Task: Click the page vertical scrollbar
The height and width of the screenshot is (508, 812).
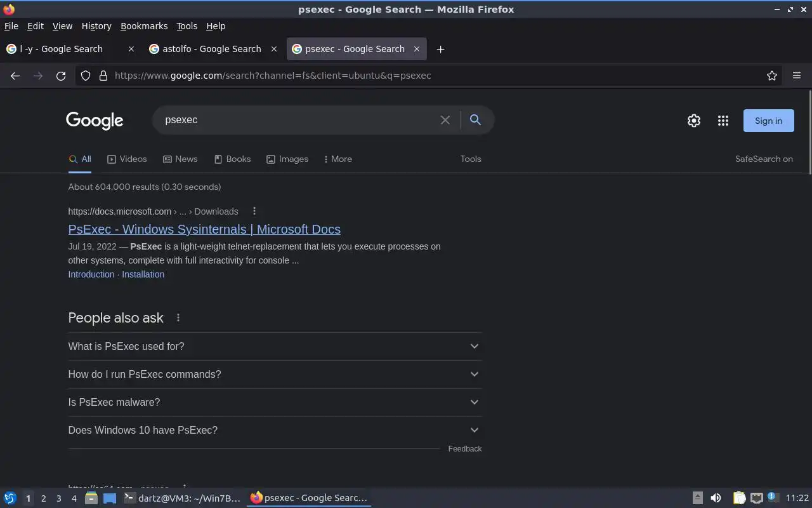Action: 809,132
